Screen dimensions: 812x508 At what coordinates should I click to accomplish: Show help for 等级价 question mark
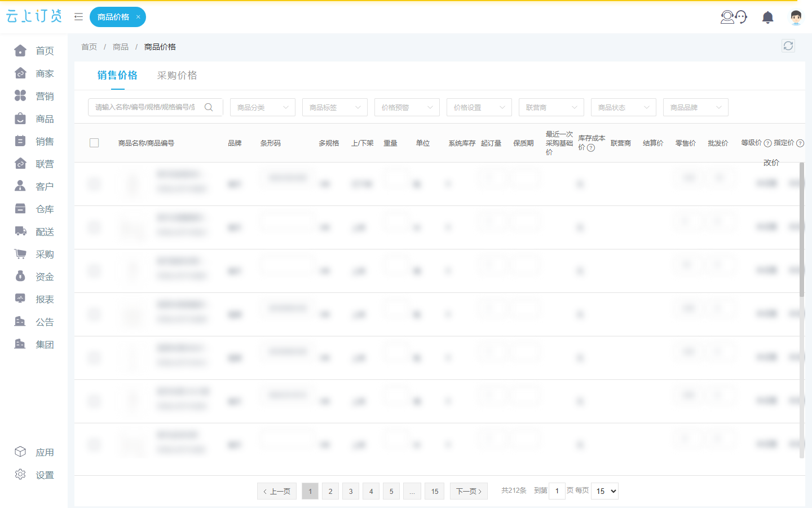(767, 143)
